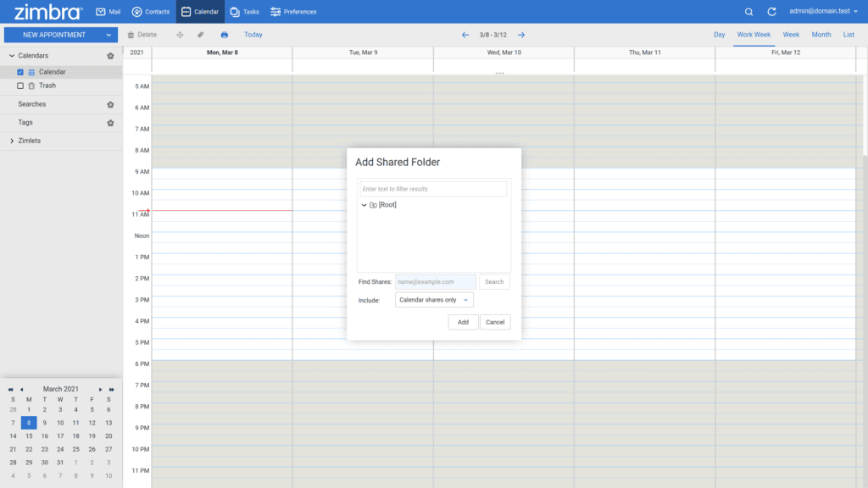868x488 pixels.
Task: Switch to Week view
Action: [x=791, y=35]
